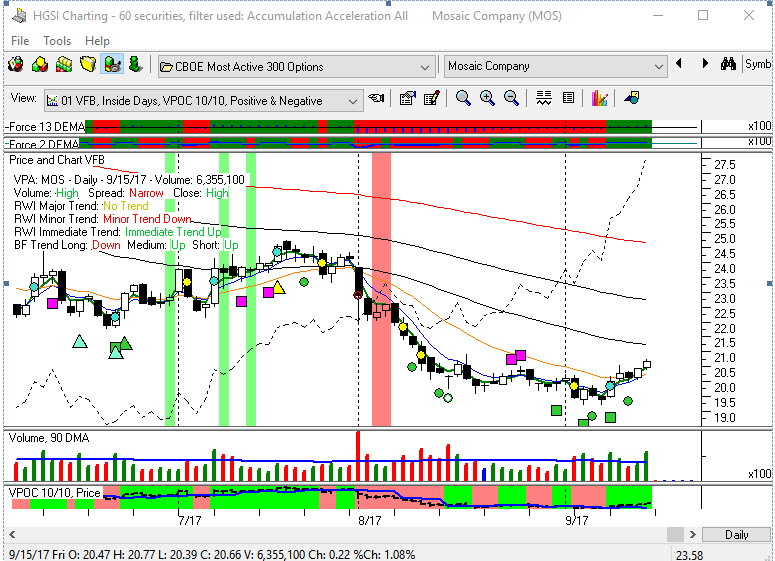The image size is (775, 561).
Task: Click the plain magnifier zoom icon
Action: (x=463, y=98)
